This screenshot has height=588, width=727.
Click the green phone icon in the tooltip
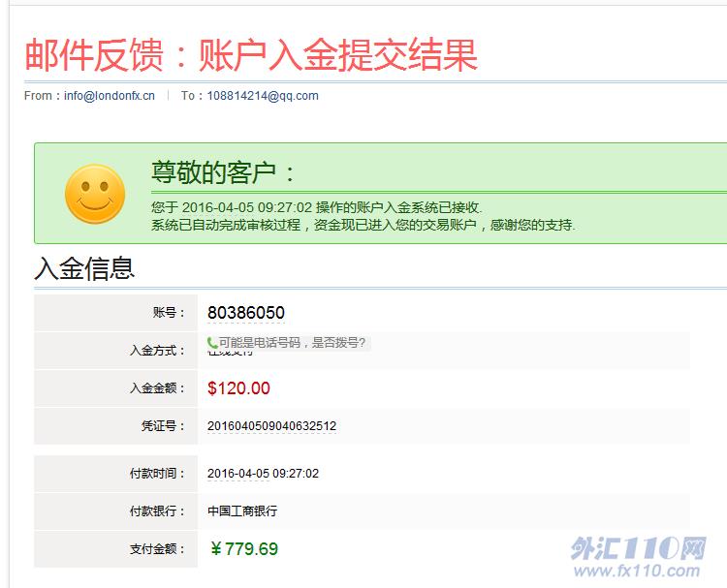(x=212, y=342)
